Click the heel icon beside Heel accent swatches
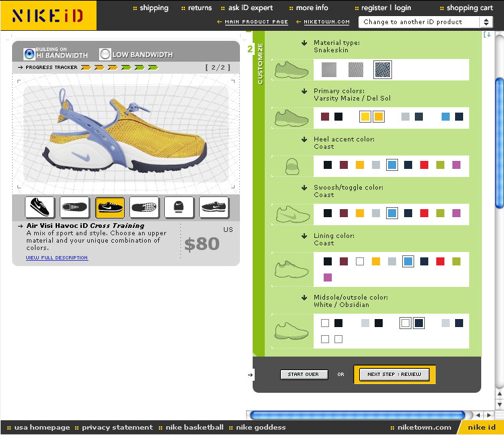 pos(292,166)
